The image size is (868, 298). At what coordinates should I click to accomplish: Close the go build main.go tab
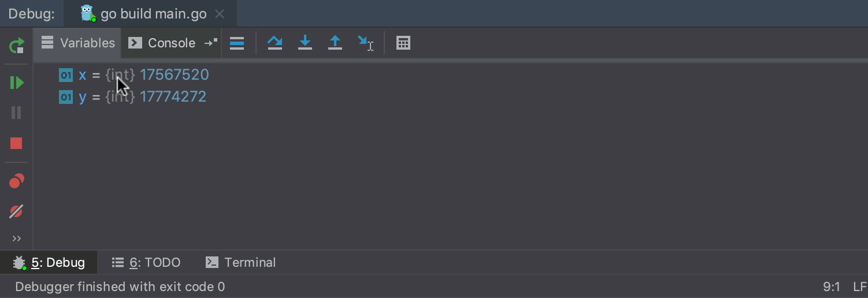tap(220, 14)
